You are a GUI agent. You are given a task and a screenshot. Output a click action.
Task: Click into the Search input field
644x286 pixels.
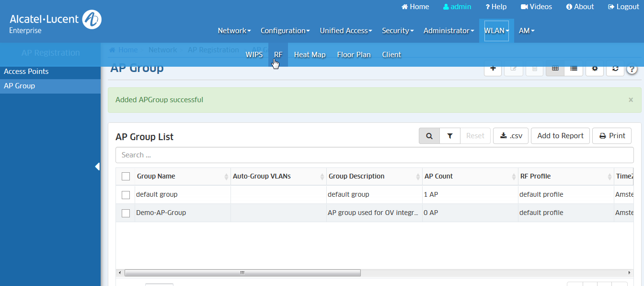(x=374, y=155)
